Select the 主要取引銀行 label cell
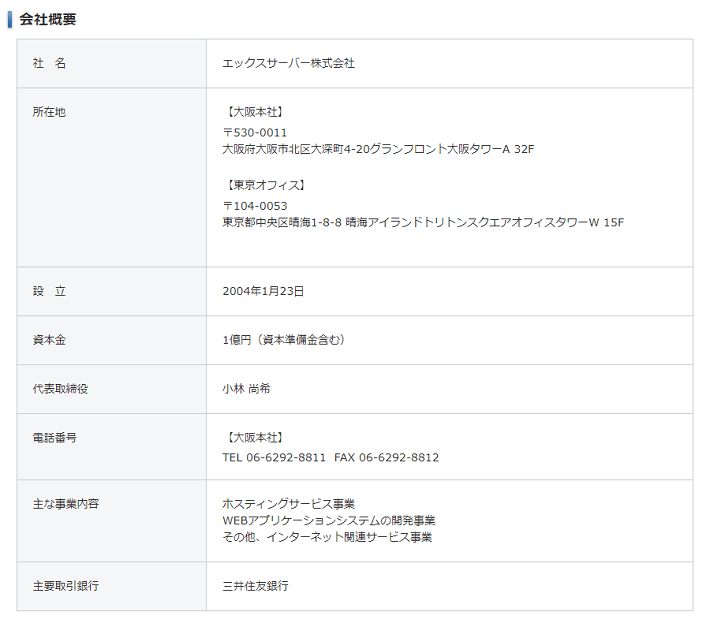The image size is (710, 623). point(112,587)
